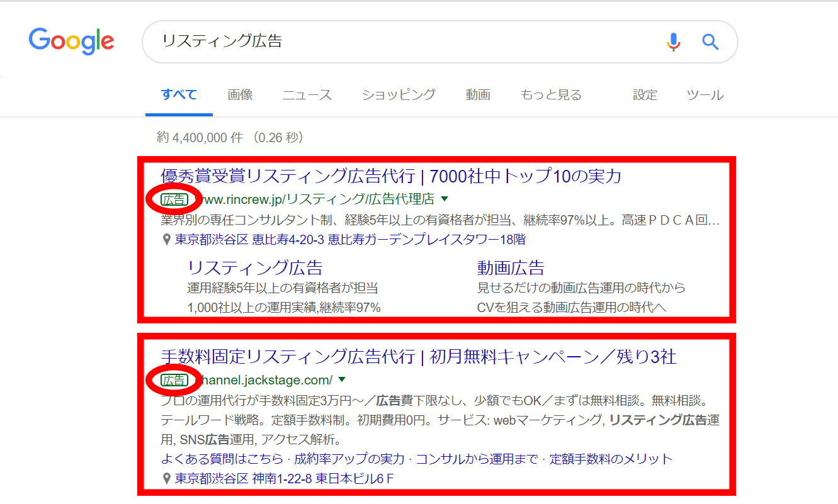Click the 広告 label of rincrew ad
This screenshot has width=838, height=504.
[174, 199]
